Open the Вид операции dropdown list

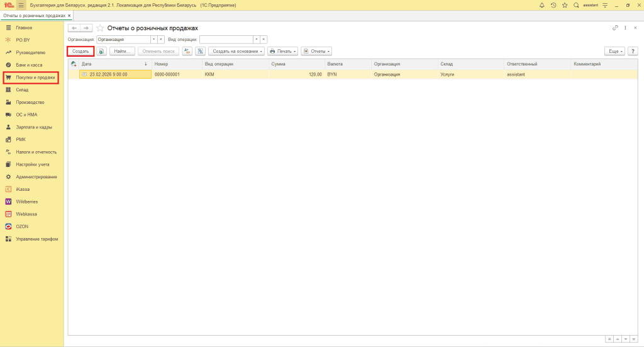coord(256,39)
